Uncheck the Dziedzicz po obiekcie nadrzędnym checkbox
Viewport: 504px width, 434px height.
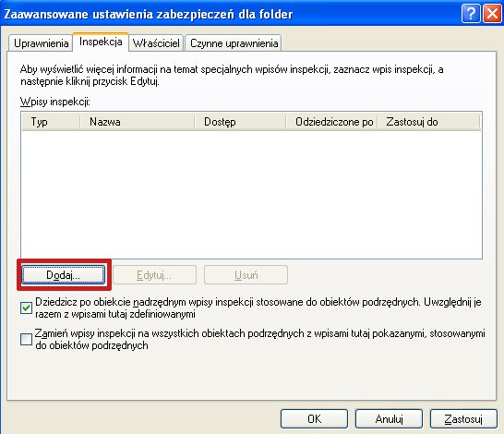pos(26,308)
